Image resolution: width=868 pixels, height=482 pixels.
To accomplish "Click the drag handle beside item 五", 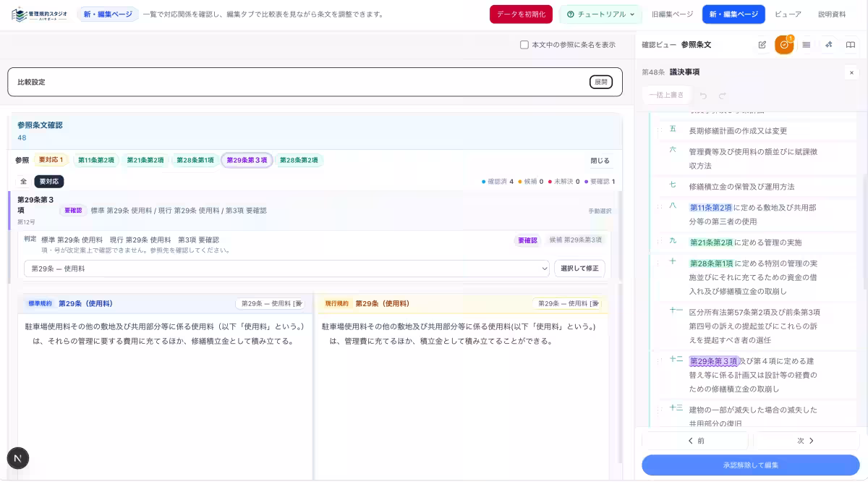I will point(658,130).
